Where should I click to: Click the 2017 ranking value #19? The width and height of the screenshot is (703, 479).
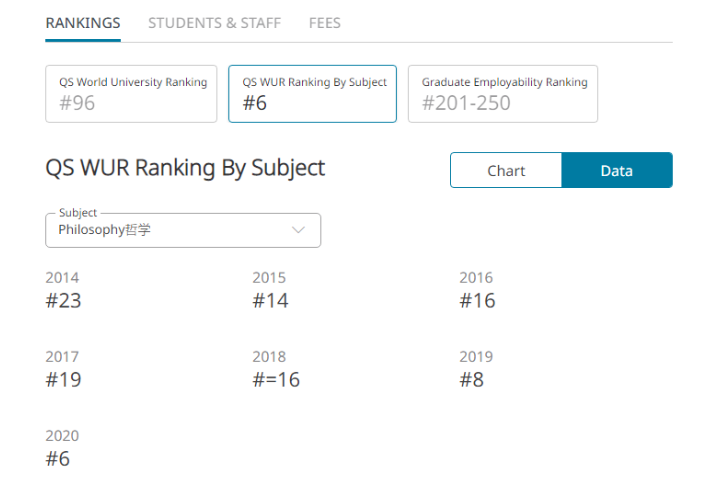click(x=64, y=380)
